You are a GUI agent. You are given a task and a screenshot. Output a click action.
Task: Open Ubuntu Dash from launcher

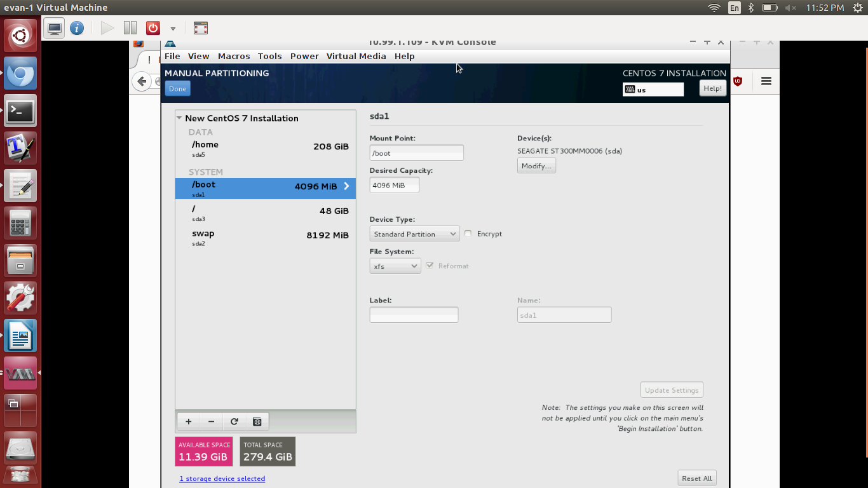pyautogui.click(x=20, y=36)
